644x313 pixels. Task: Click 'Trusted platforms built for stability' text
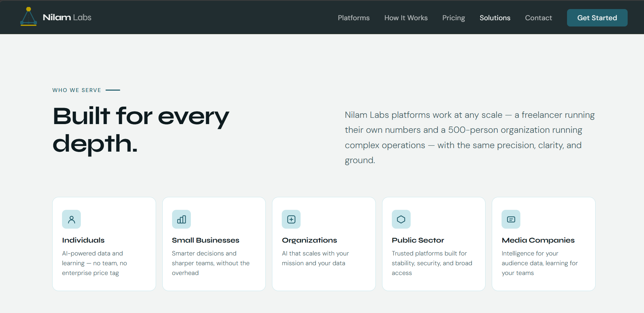click(432, 263)
